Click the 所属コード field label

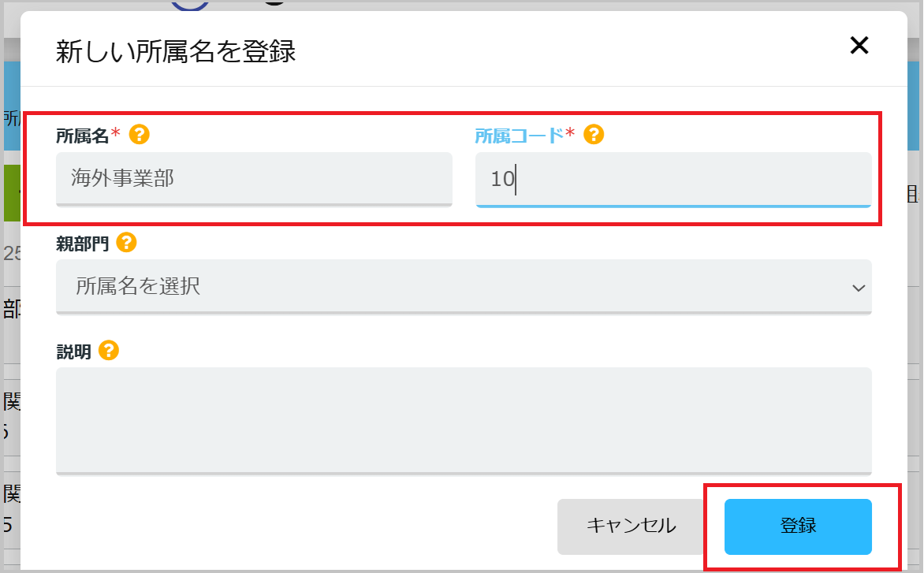520,136
